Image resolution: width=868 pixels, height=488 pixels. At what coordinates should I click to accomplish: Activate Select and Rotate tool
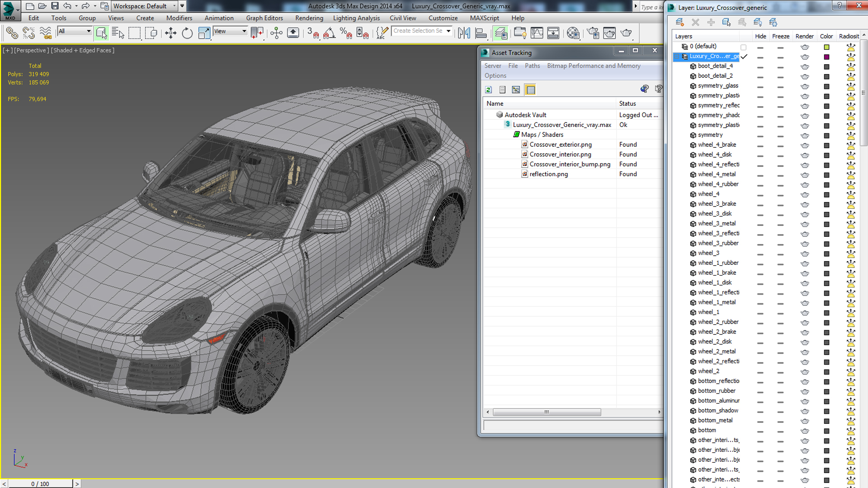click(x=187, y=33)
